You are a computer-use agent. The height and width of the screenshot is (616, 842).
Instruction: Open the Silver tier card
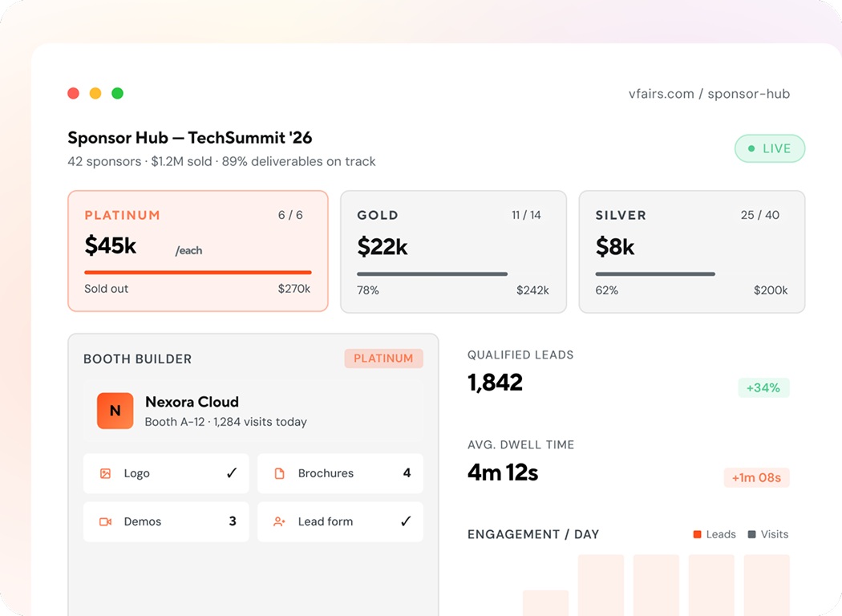691,252
